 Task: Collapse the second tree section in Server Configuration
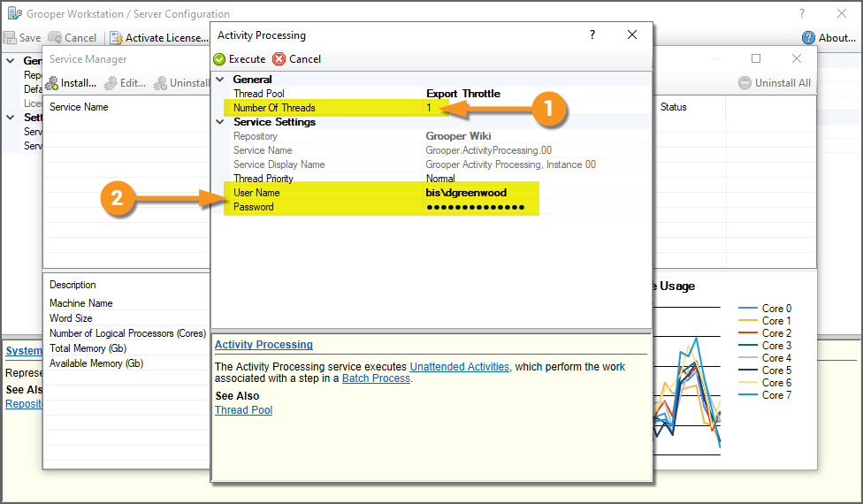pos(11,118)
